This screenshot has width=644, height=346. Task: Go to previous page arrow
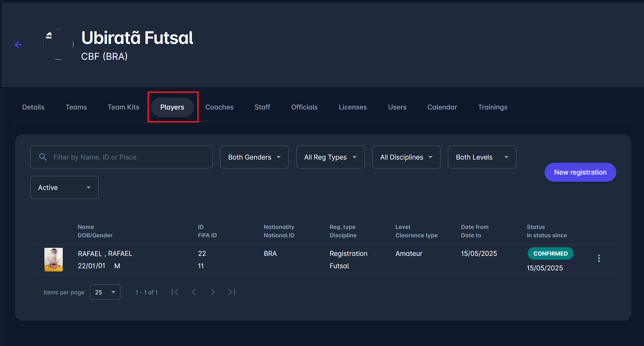pyautogui.click(x=194, y=292)
